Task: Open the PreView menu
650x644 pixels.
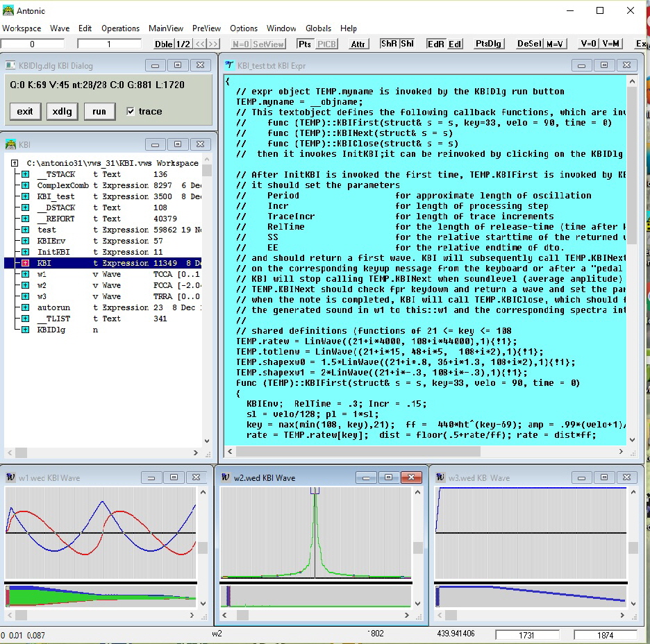Action: 206,28
